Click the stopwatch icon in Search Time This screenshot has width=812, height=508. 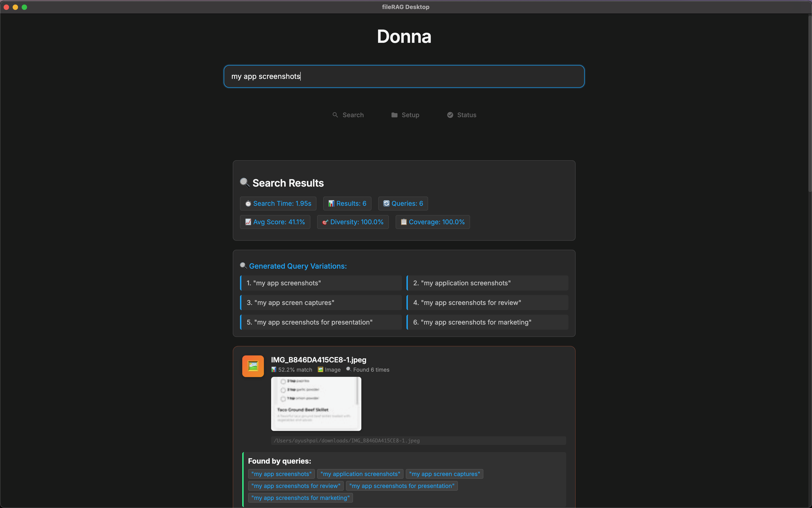click(248, 204)
